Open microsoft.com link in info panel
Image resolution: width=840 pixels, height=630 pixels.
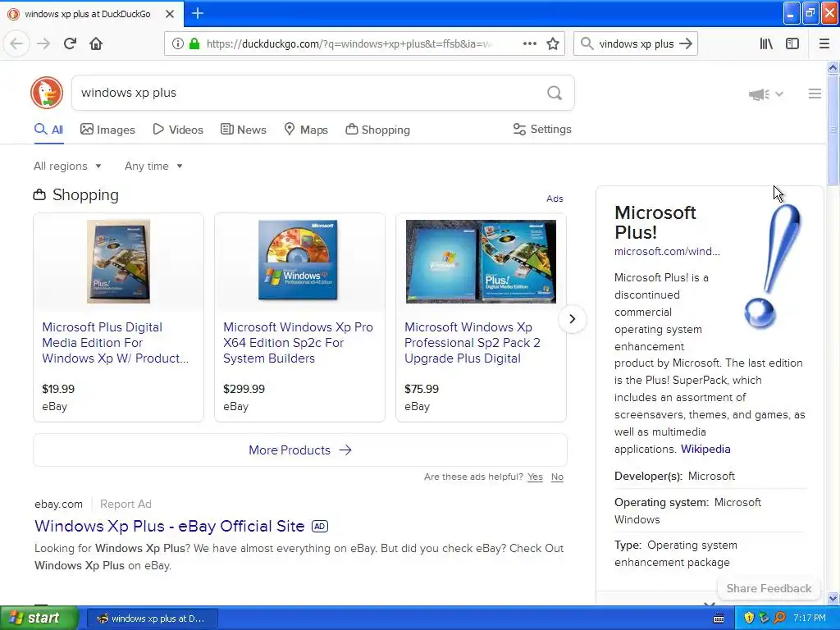[x=667, y=251]
